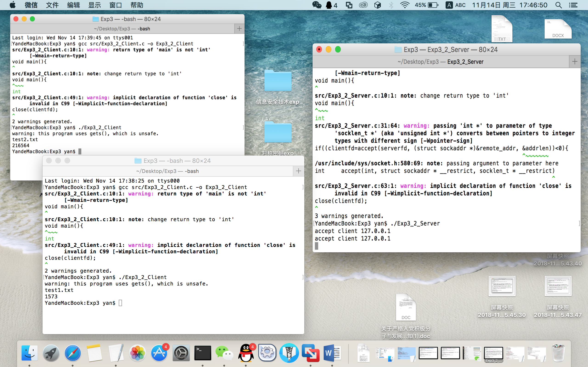Screen dimensions: 588x367
Task: Click WeChat status icon in menu bar
Action: (317, 5)
